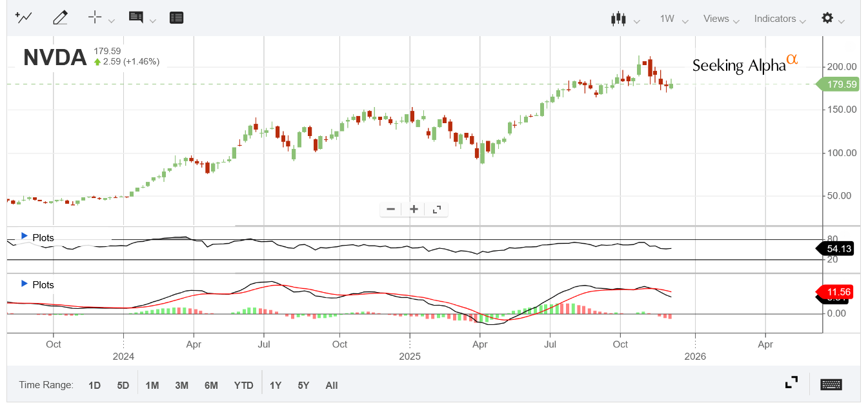868x403 pixels.
Task: Zoom in with the plus button
Action: 414,209
